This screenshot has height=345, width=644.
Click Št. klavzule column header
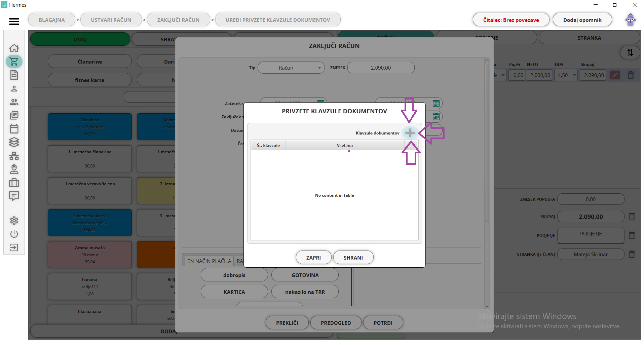[268, 145]
